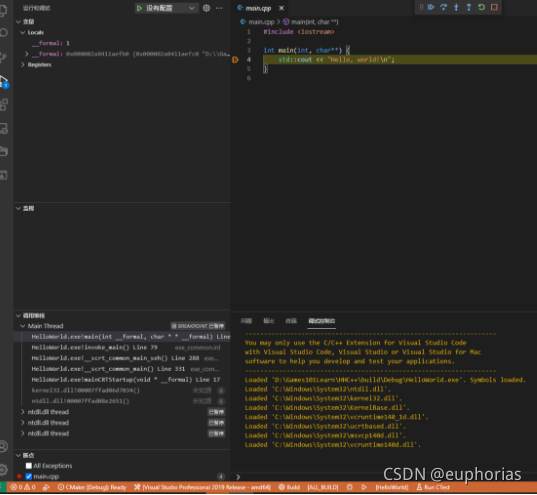
Task: Click Build in the status bar
Action: click(289, 487)
